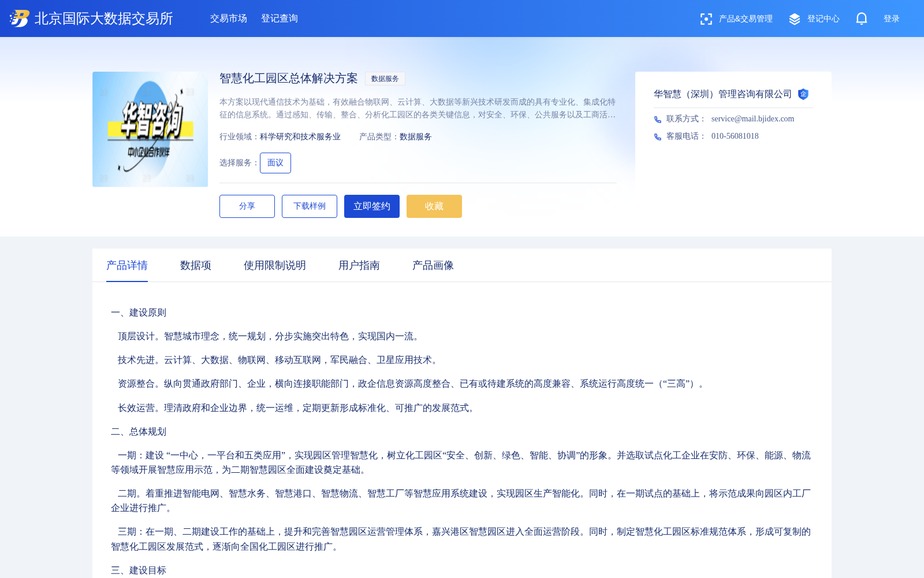This screenshot has height=578, width=924.
Task: Click 北京国际大数据交易所 site title
Action: [104, 18]
